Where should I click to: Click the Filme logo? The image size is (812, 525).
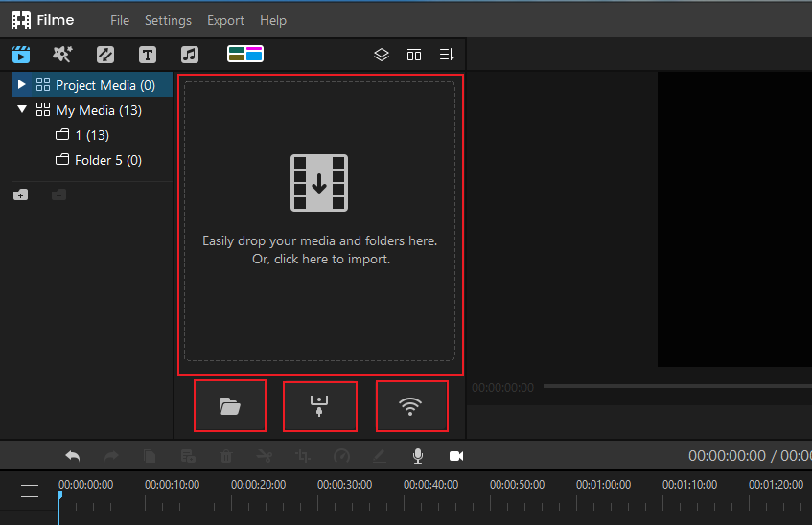pos(42,20)
